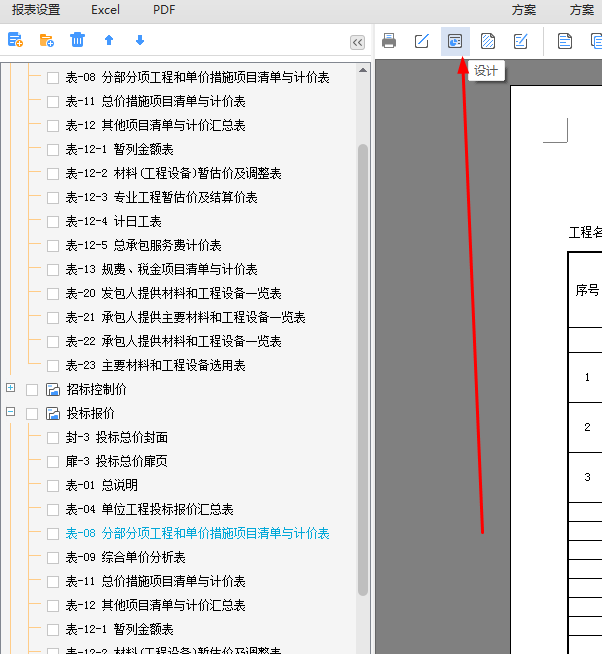Click row number 3 in preview table

tap(587, 477)
